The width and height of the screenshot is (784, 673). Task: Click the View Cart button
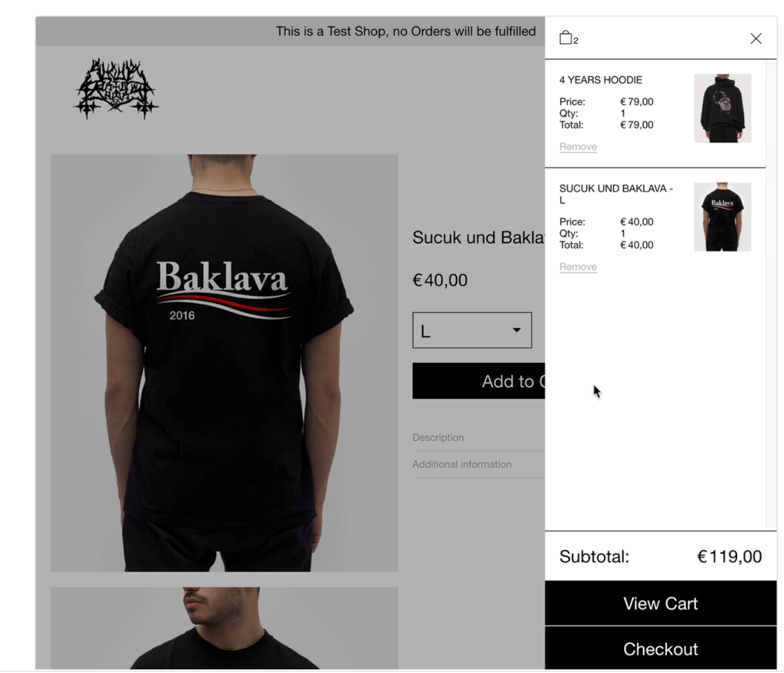pos(660,603)
